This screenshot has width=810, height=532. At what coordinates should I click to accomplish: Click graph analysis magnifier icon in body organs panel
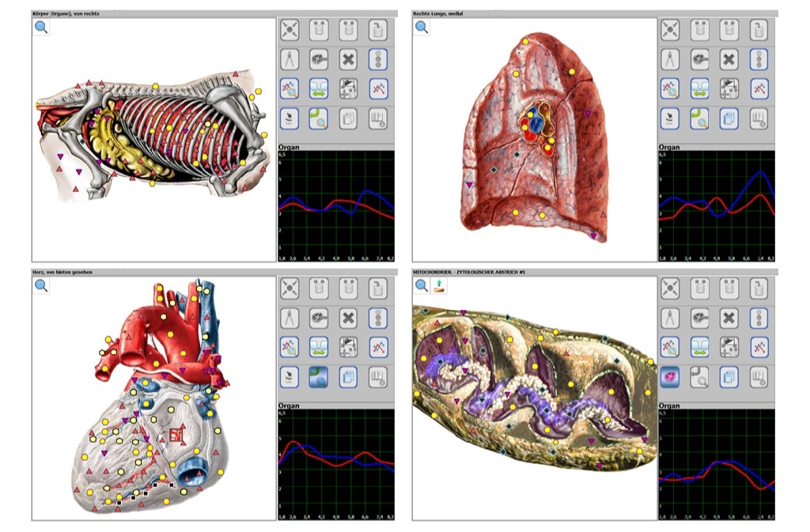(x=290, y=89)
